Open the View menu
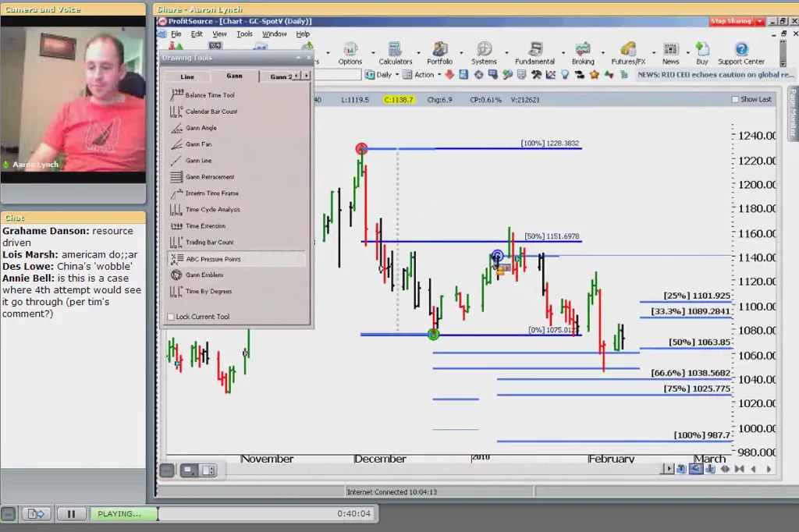This screenshot has height=532, width=799. click(x=219, y=34)
